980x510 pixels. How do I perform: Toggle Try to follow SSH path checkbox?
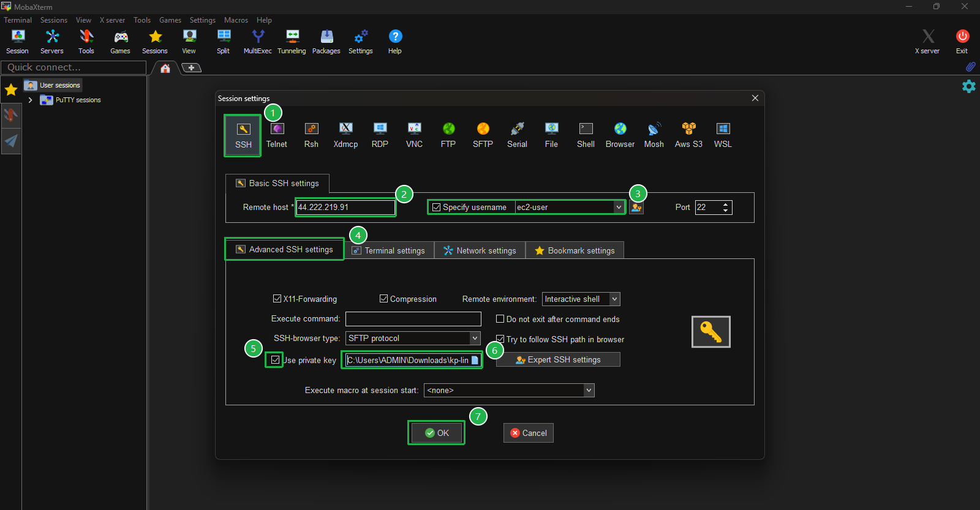pyautogui.click(x=500, y=339)
